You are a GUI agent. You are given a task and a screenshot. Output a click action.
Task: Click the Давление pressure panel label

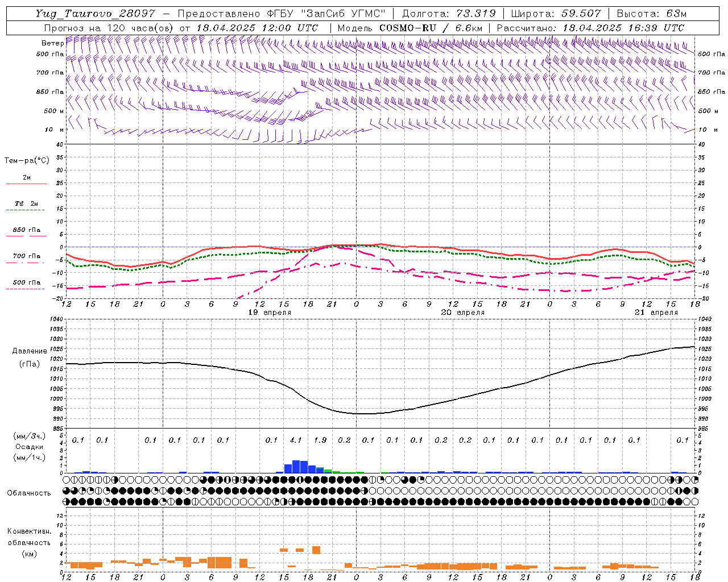pyautogui.click(x=30, y=351)
